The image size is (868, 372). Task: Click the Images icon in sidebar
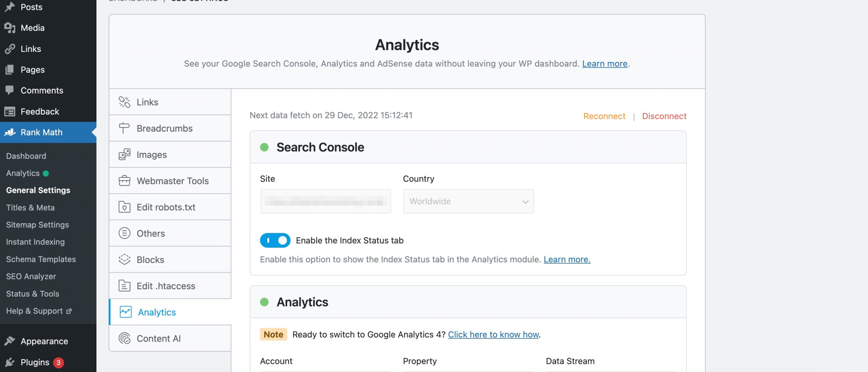click(123, 154)
